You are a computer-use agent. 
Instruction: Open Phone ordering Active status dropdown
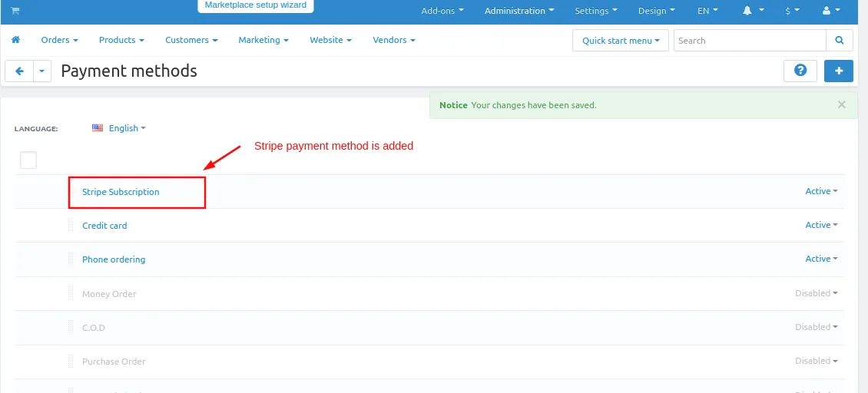click(821, 259)
